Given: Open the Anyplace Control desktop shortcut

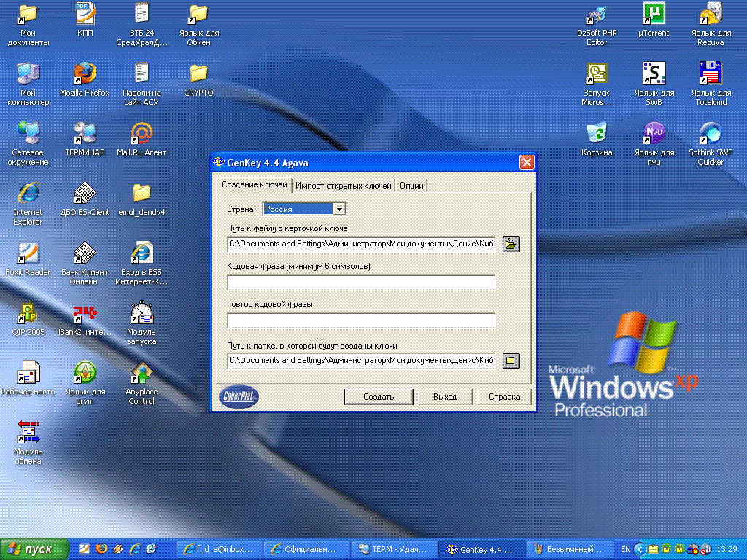Looking at the screenshot, I should pos(142,373).
